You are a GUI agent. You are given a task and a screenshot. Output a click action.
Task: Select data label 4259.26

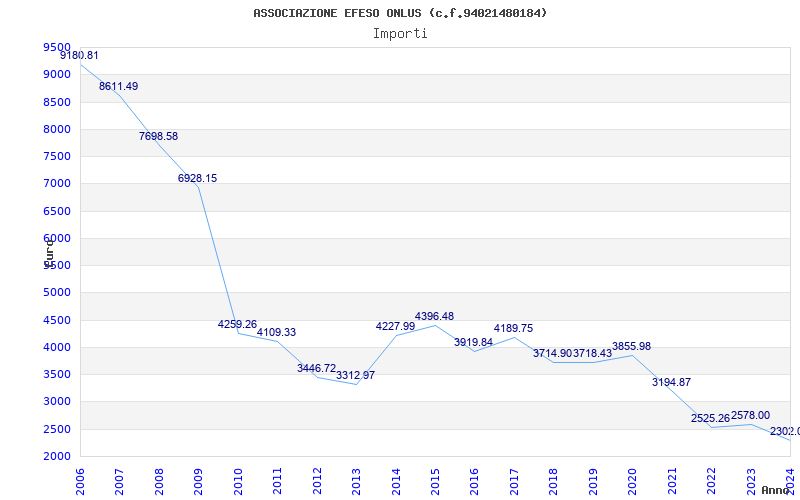point(237,324)
